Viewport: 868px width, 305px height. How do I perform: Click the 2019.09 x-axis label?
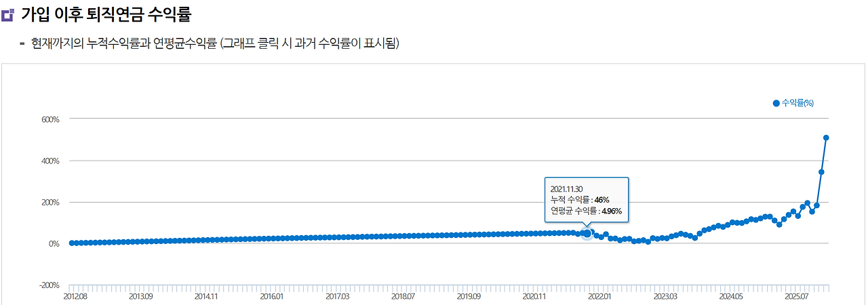coord(469,296)
